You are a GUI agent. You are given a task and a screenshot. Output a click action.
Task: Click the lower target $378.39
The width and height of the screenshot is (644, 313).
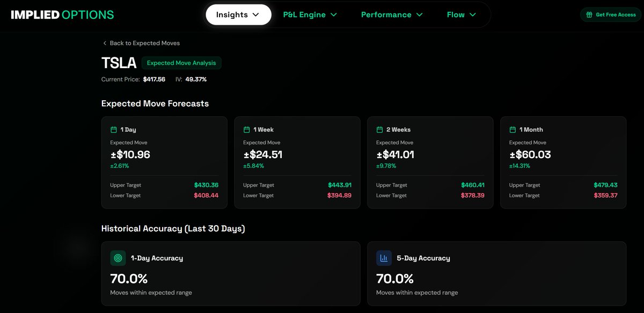[473, 196]
